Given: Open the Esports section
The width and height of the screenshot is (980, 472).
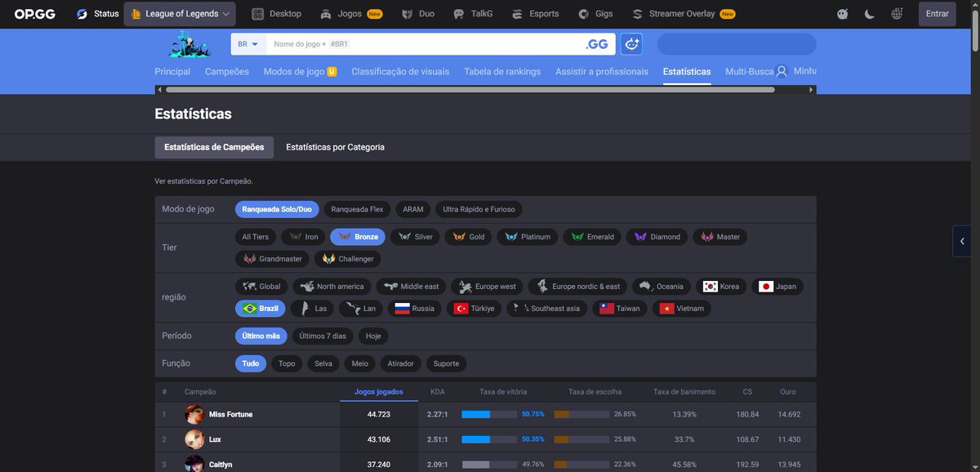Looking at the screenshot, I should point(535,14).
